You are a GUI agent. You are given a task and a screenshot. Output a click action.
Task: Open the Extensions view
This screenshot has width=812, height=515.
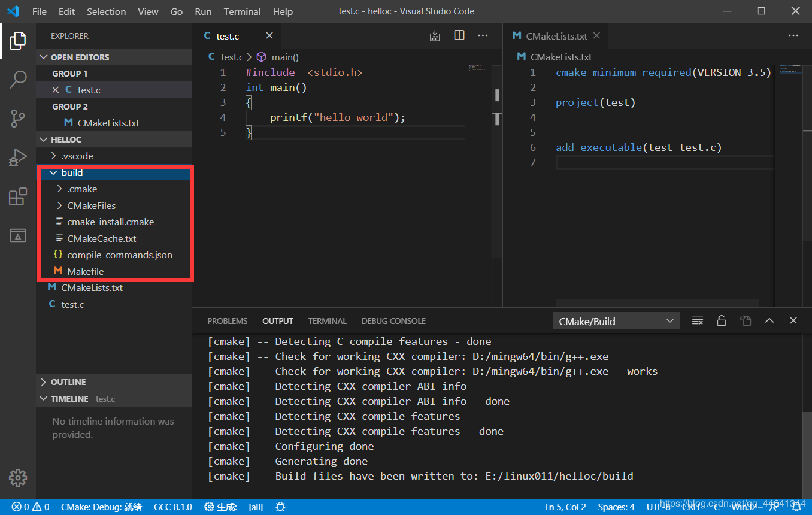[17, 196]
